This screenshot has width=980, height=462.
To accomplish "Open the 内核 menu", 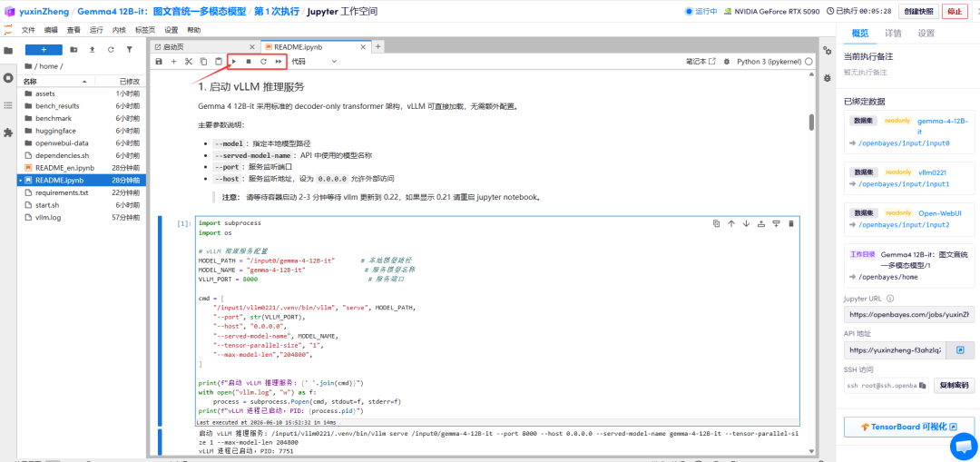I will 119,29.
